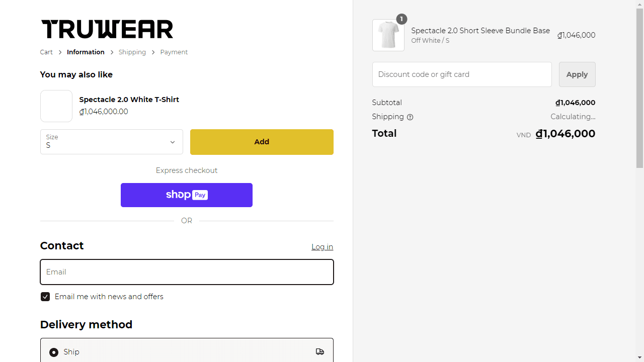Toggle Email me with news and offers

click(x=45, y=297)
